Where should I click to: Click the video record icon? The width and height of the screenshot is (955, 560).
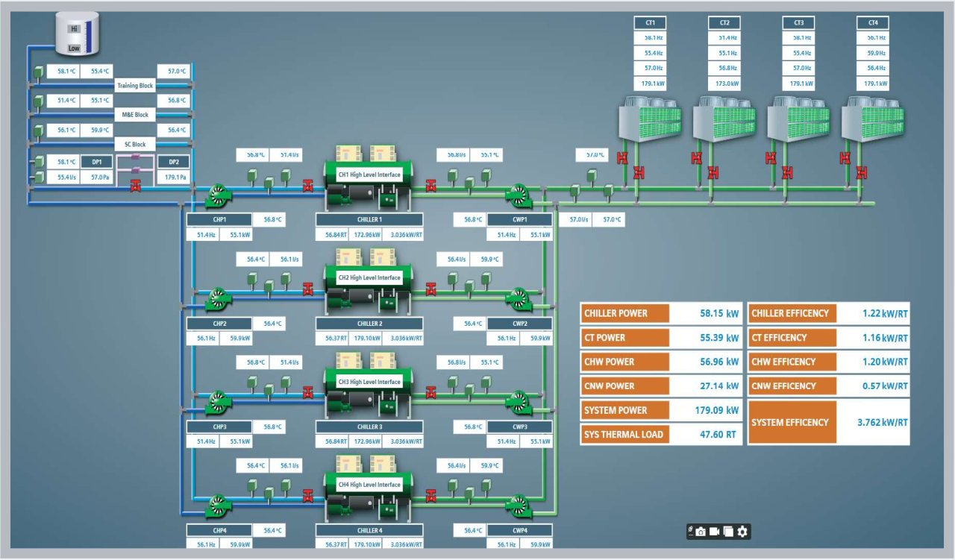[714, 532]
